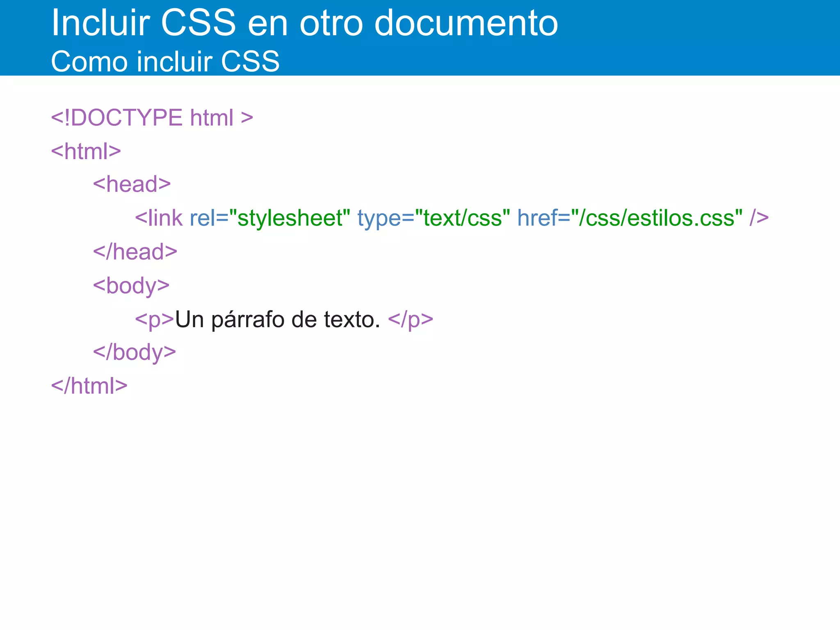The width and height of the screenshot is (840, 630).
Task: Click the opening '<body>' tag
Action: [131, 285]
